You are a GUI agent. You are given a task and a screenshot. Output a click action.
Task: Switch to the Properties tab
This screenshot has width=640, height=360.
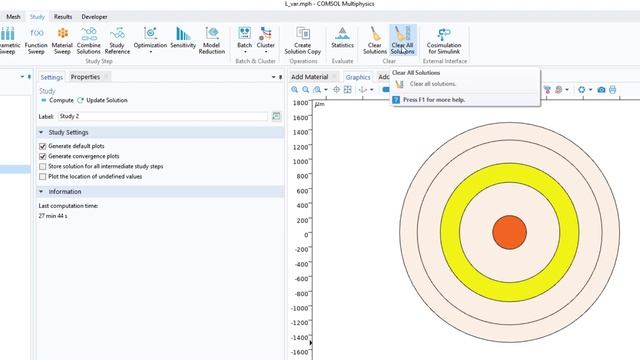pyautogui.click(x=85, y=77)
